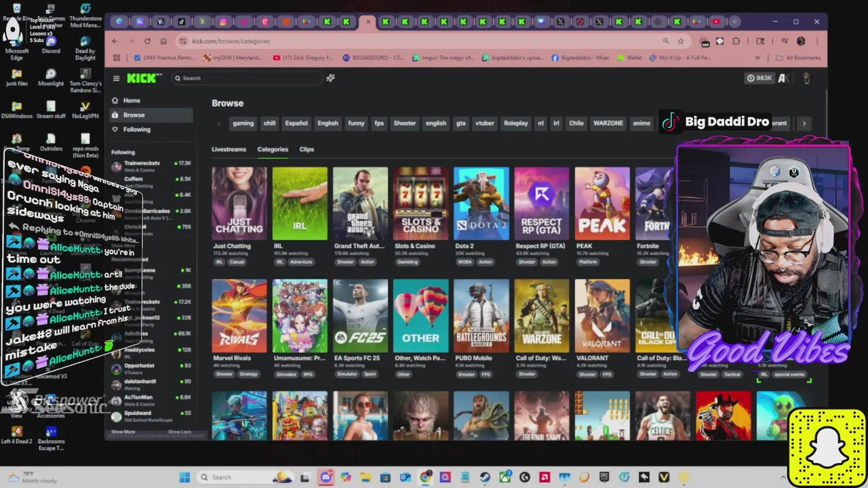
Task: Filter by the WARZONE tag
Action: 608,123
